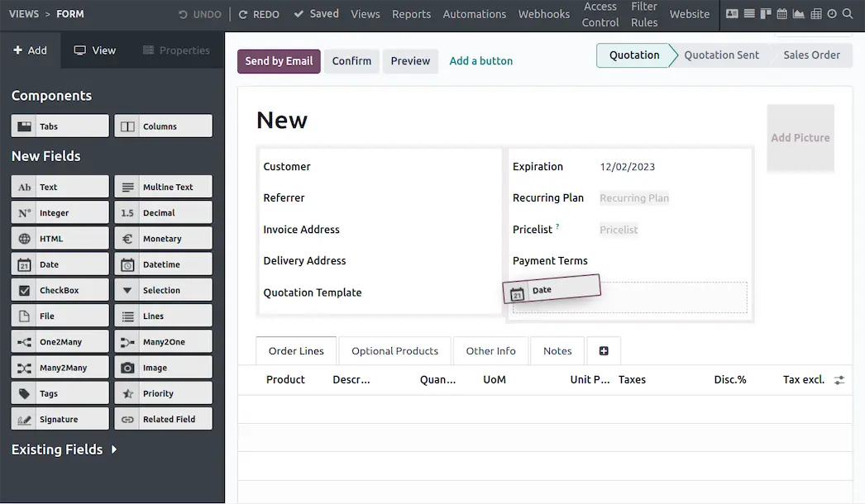Image resolution: width=865 pixels, height=504 pixels.
Task: Open the Reports menu
Action: pos(411,14)
